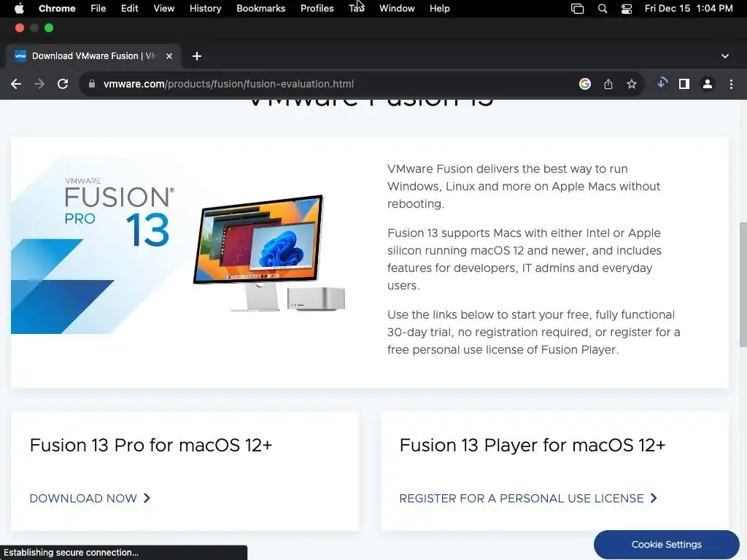Image resolution: width=747 pixels, height=560 pixels.
Task: Close the Download VMware Fusion tab
Action: coord(169,56)
